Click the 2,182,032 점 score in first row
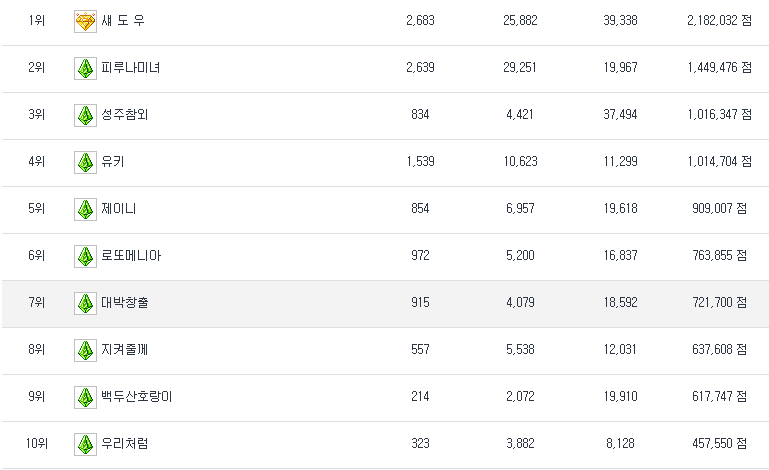This screenshot has height=470, width=769. tap(718, 21)
